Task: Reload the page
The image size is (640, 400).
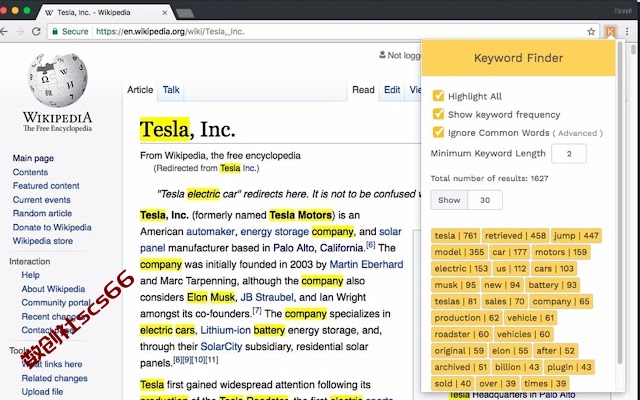Action: point(36,31)
